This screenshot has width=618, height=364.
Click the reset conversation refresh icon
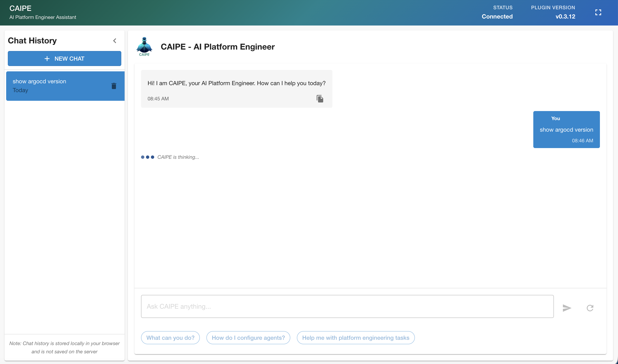(x=590, y=308)
